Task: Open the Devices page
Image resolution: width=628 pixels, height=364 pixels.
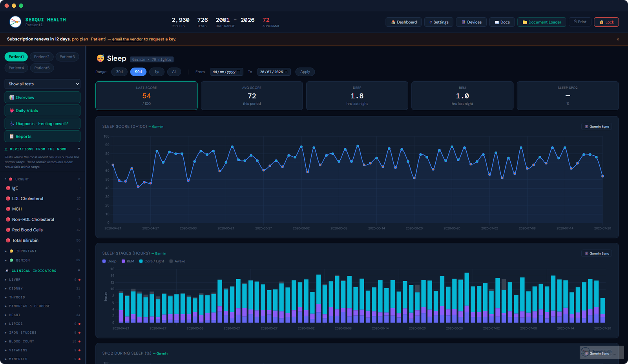Action: (x=471, y=22)
